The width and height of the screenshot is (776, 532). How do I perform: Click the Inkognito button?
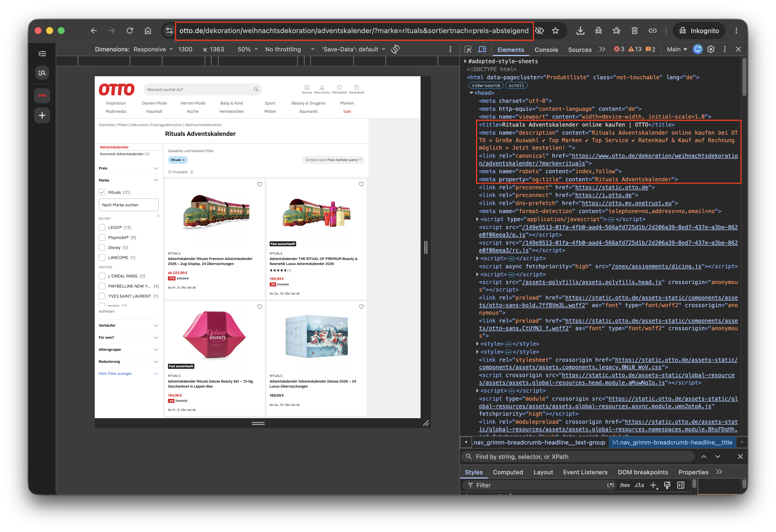pyautogui.click(x=699, y=31)
